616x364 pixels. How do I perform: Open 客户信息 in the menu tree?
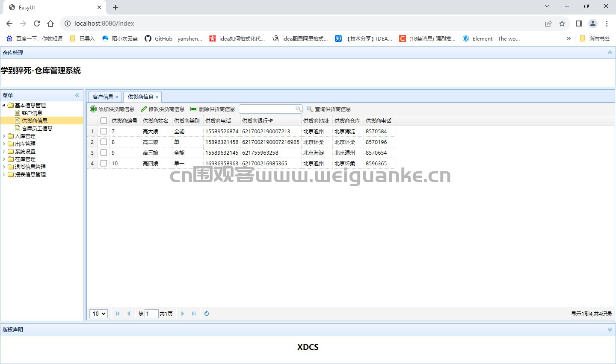point(32,113)
